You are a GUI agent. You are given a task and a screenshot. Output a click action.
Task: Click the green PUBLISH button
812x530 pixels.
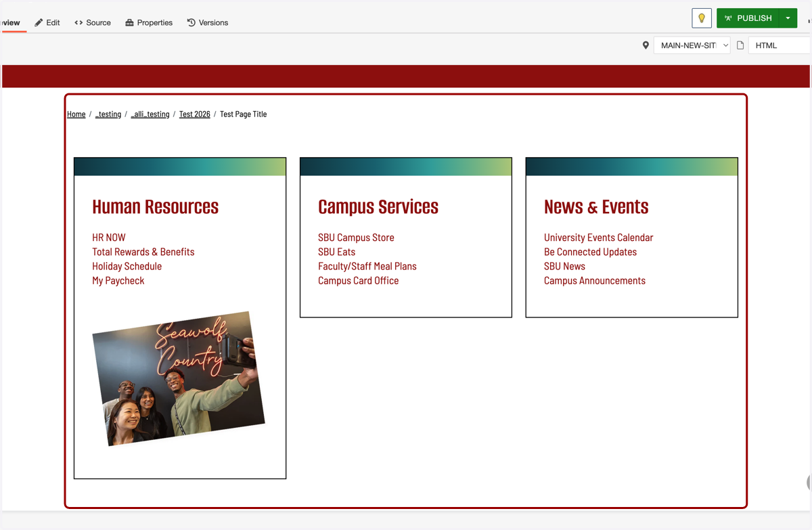click(x=748, y=18)
